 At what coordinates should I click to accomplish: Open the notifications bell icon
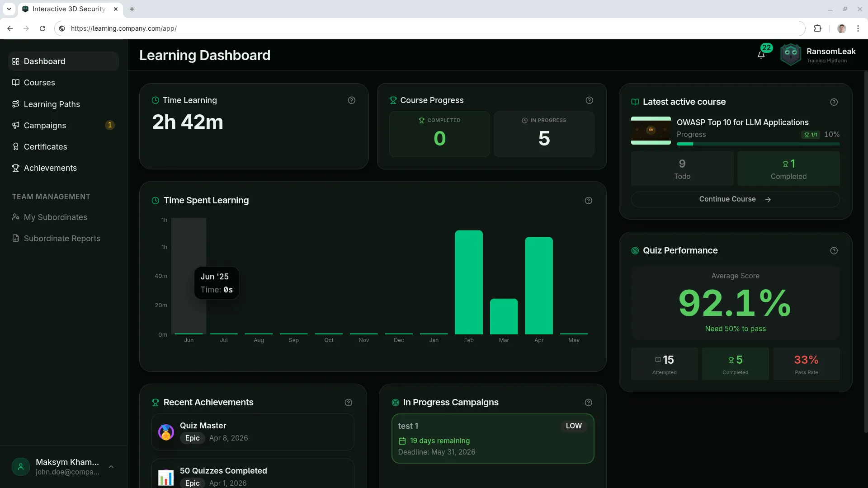pyautogui.click(x=761, y=55)
